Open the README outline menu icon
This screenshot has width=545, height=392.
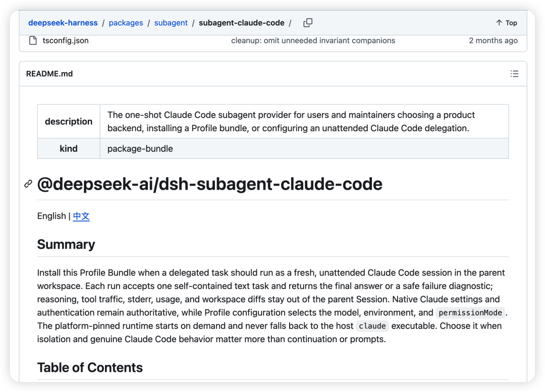[x=514, y=74]
